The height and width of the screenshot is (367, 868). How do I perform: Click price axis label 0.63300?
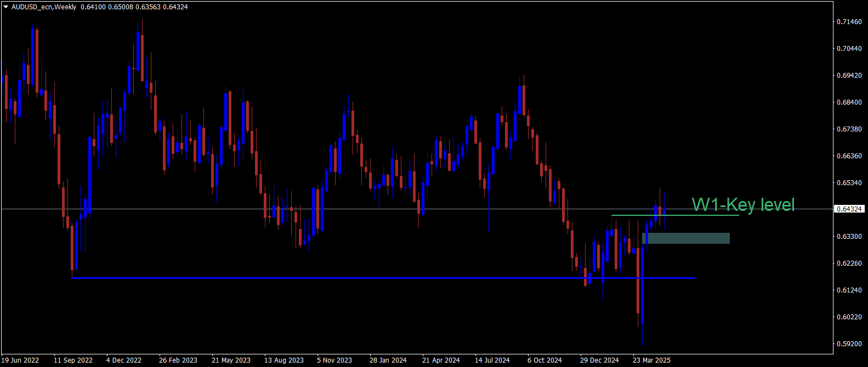coord(849,237)
